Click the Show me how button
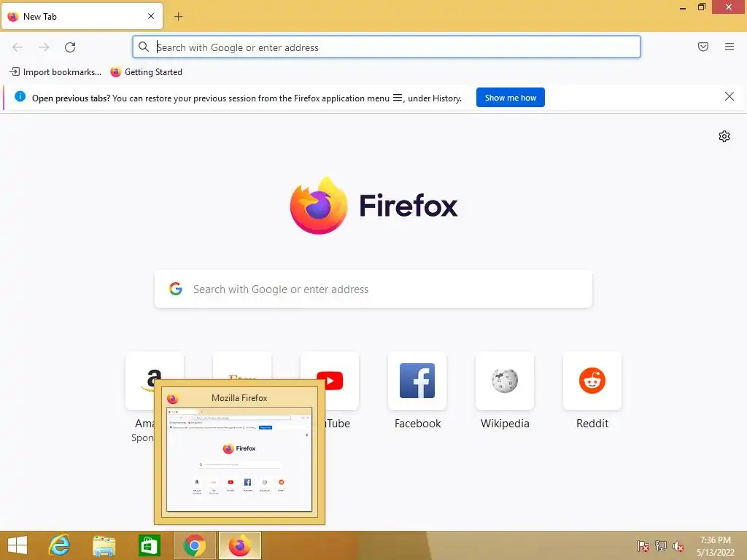The height and width of the screenshot is (560, 747). 510,98
